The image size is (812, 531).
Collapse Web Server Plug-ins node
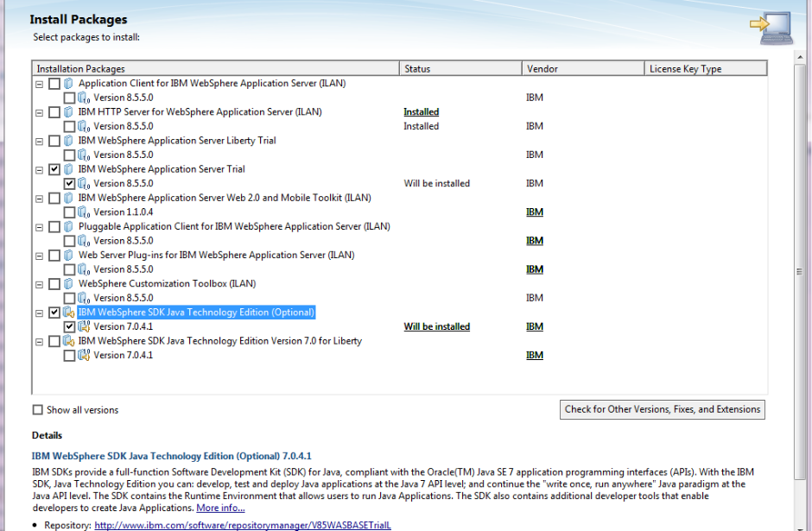coord(40,256)
